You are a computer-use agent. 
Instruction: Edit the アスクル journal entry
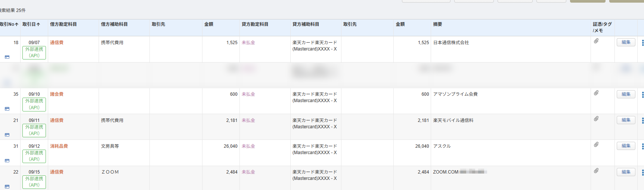pos(626,146)
